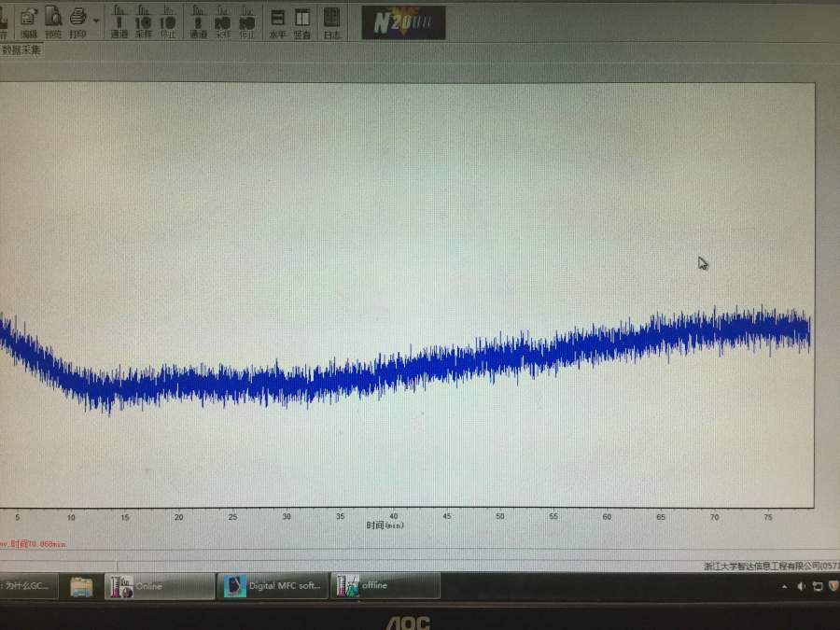Click the 打印 (print) printer icon
840x630 pixels.
[x=78, y=23]
